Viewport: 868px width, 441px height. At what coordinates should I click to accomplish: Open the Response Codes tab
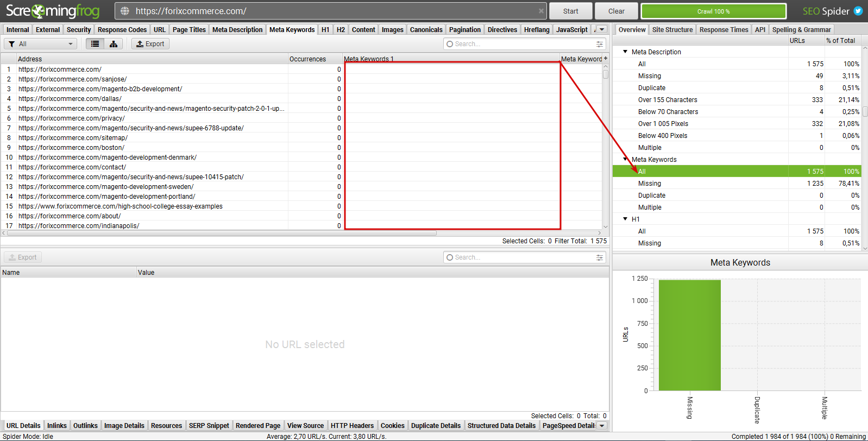(x=122, y=30)
